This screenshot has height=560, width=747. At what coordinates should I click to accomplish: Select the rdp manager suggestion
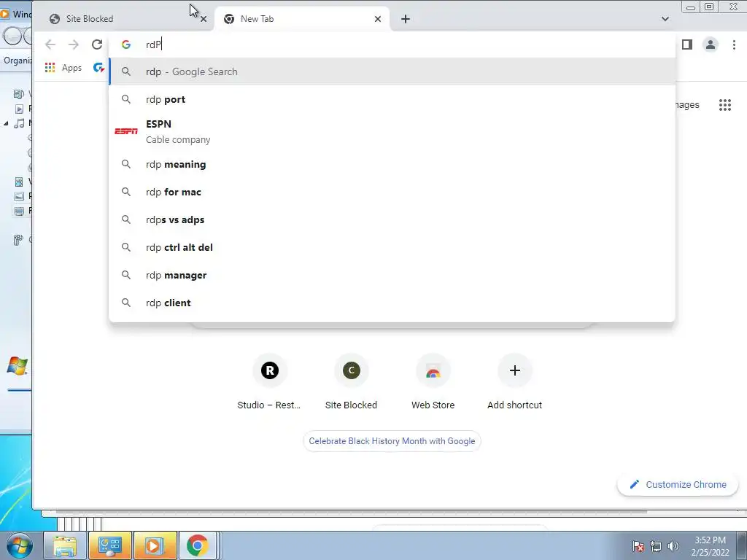coord(392,275)
